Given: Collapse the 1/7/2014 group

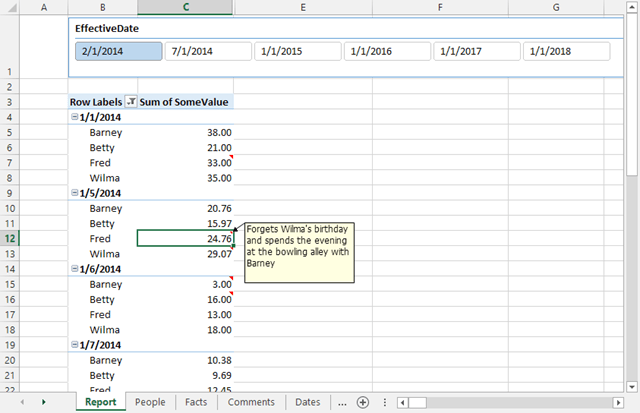Looking at the screenshot, I should point(75,344).
